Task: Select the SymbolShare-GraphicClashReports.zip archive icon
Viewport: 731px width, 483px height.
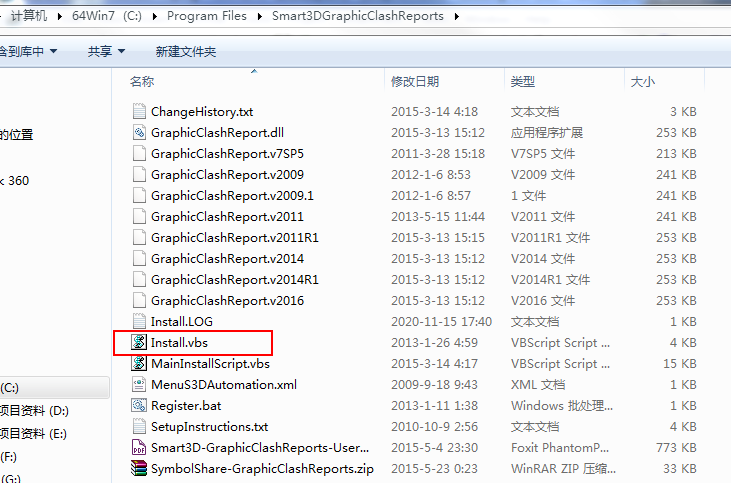Action: click(x=139, y=468)
